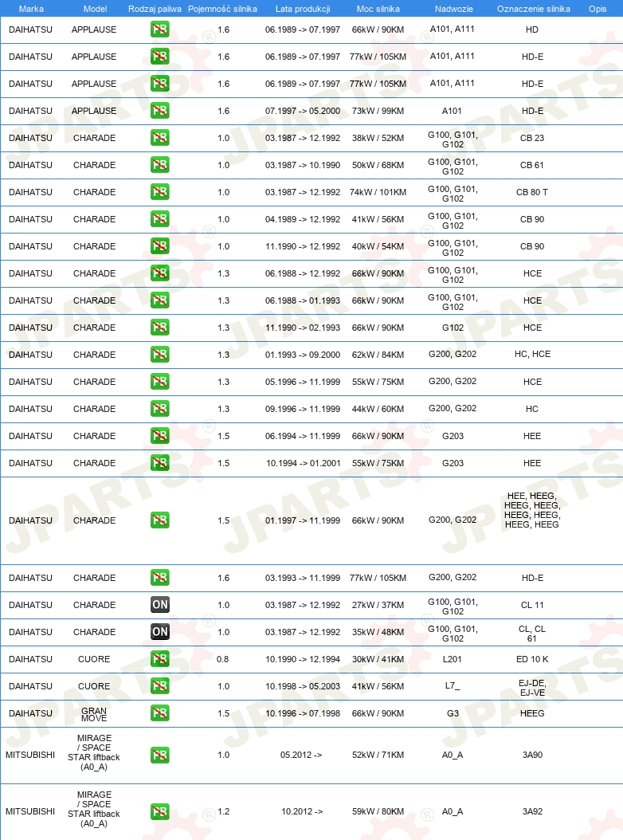The width and height of the screenshot is (623, 840).
Task: Click the Marka column header
Action: pyautogui.click(x=31, y=9)
